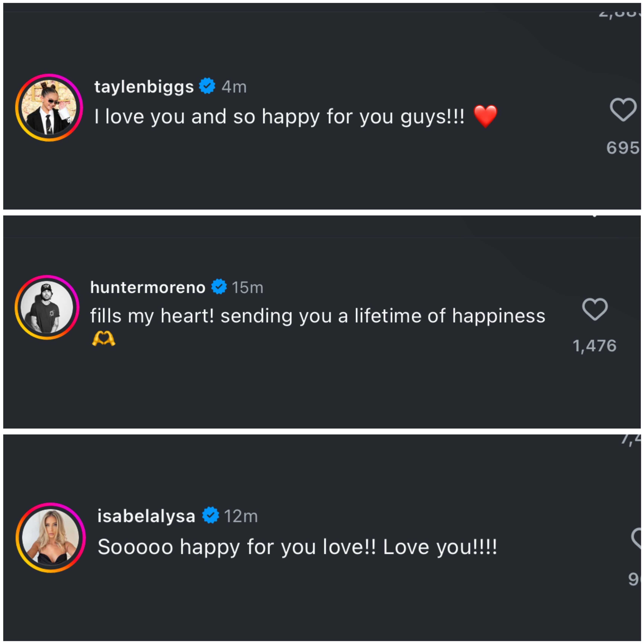Tap the heart beside isabelalysa's comment
This screenshot has height=644, width=644.
pyautogui.click(x=637, y=538)
